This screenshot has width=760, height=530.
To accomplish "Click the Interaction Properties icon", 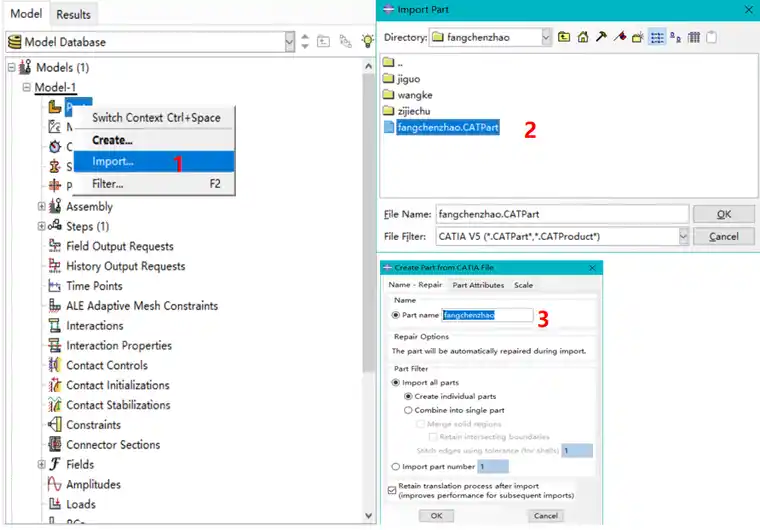I will (x=55, y=345).
